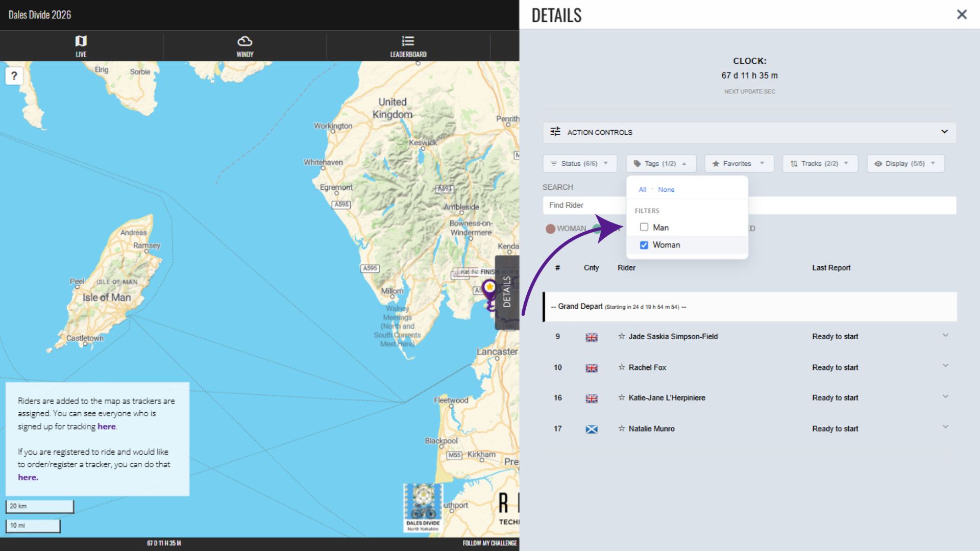
Task: Star Jade Saskia Simpson-Field as favorite
Action: pos(622,336)
